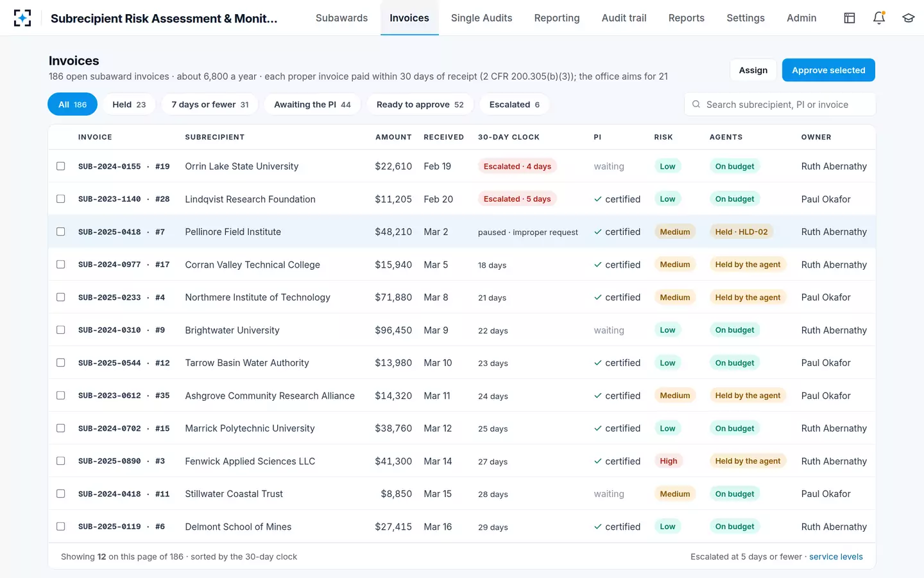The height and width of the screenshot is (578, 924).
Task: Tick the Ashgrove Community Research Alliance checkbox
Action: click(x=61, y=396)
